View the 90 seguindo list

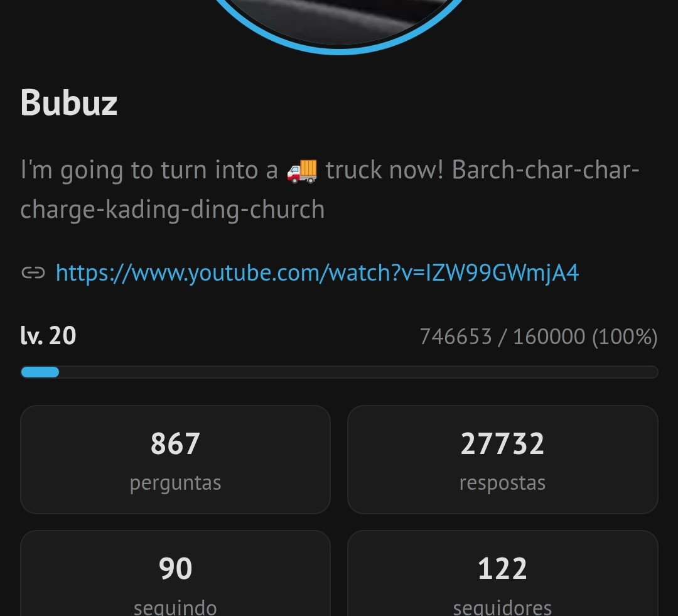click(176, 573)
